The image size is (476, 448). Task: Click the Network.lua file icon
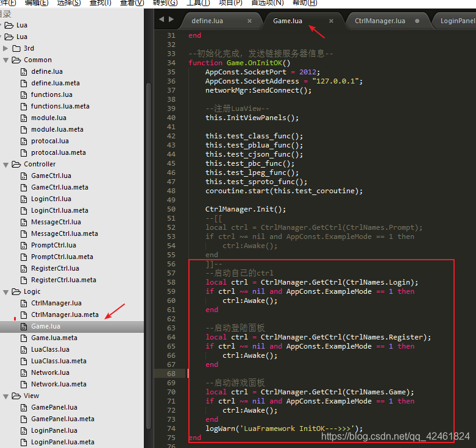[x=24, y=373]
